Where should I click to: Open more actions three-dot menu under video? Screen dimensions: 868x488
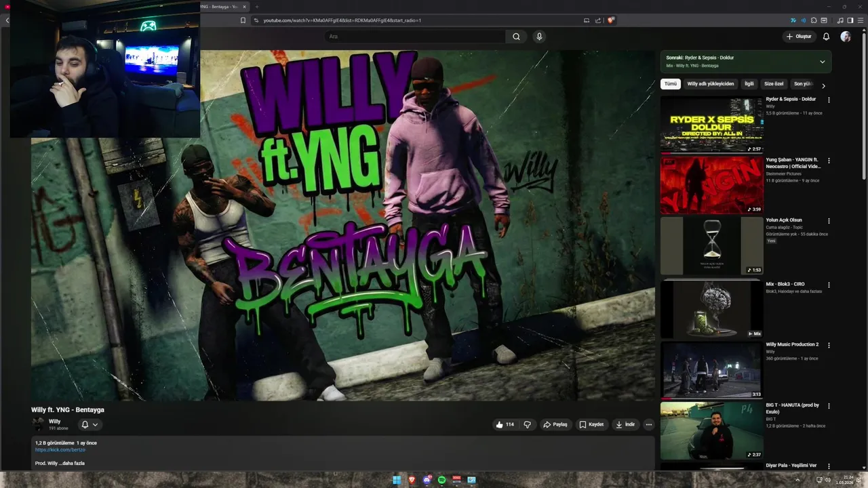[x=649, y=424]
